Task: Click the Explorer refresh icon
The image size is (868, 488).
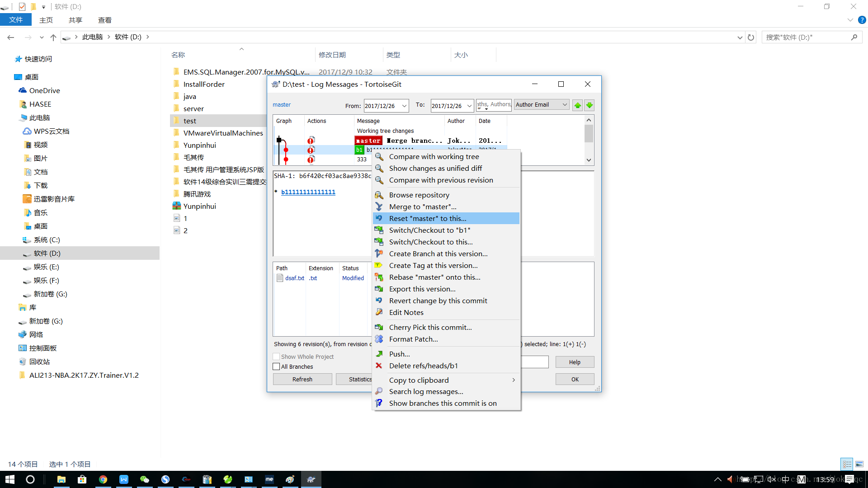Action: (x=751, y=37)
